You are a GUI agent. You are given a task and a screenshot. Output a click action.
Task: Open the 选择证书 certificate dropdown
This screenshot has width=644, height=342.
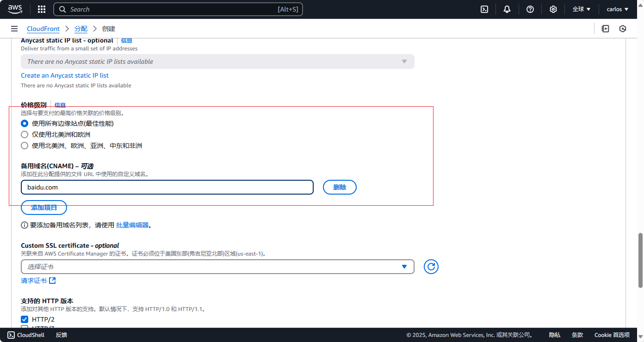[x=217, y=267]
